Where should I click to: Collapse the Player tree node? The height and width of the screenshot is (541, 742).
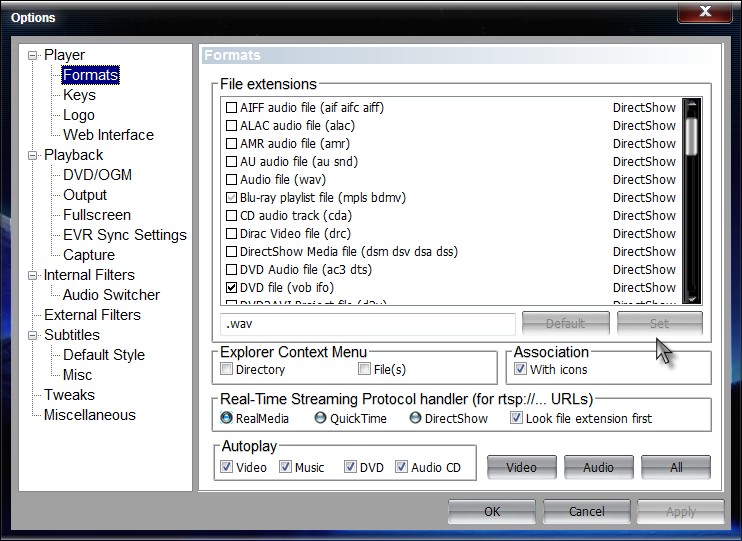click(32, 55)
